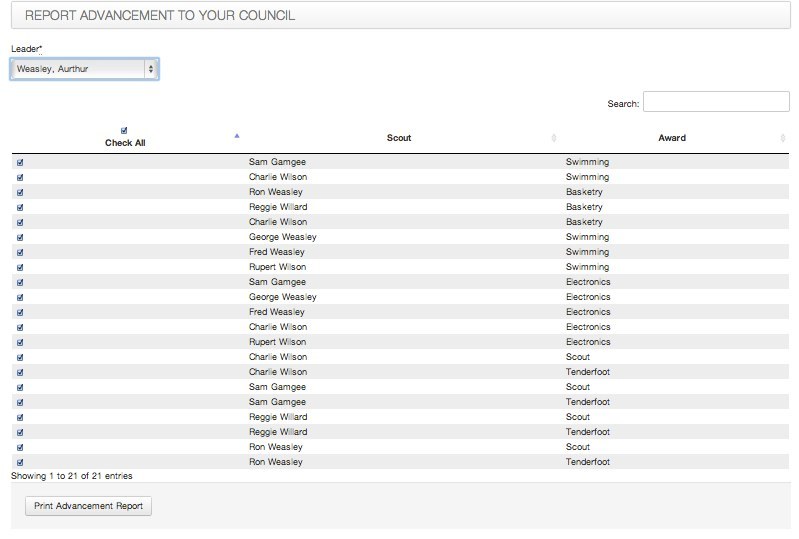Uncheck Ron Weasley Basketry row checkbox

click(20, 193)
